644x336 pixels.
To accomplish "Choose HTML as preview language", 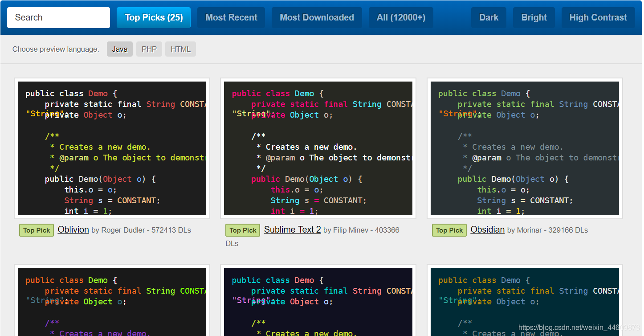I will [180, 49].
